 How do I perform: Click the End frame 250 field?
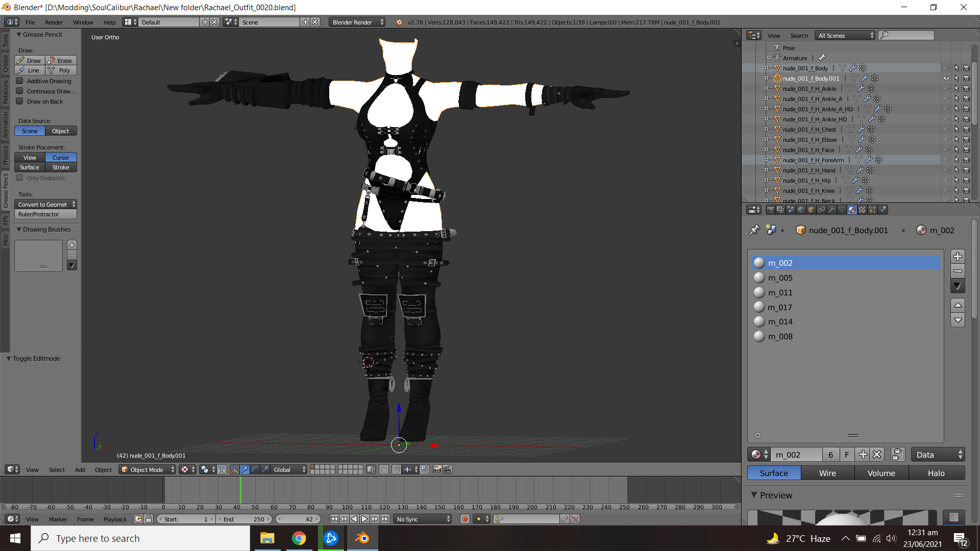244,519
